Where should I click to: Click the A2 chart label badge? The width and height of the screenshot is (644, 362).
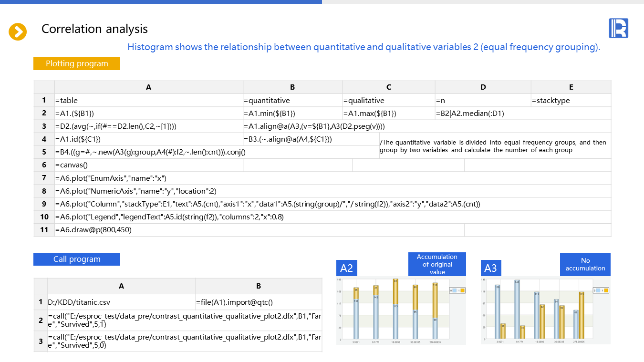[347, 268]
